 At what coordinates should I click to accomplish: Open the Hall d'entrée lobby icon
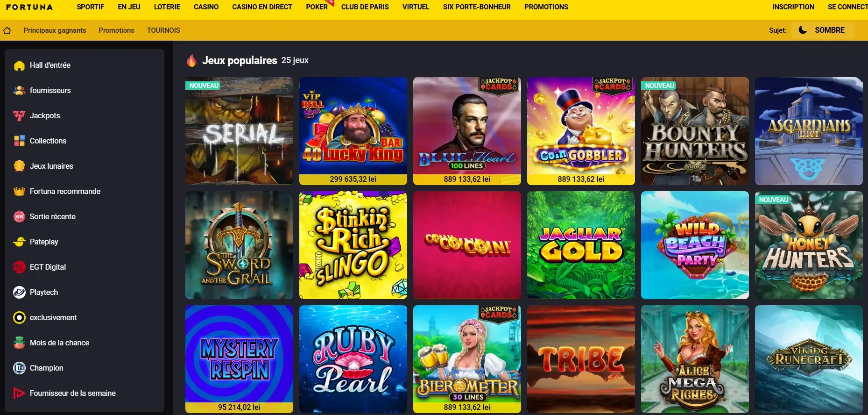(19, 65)
